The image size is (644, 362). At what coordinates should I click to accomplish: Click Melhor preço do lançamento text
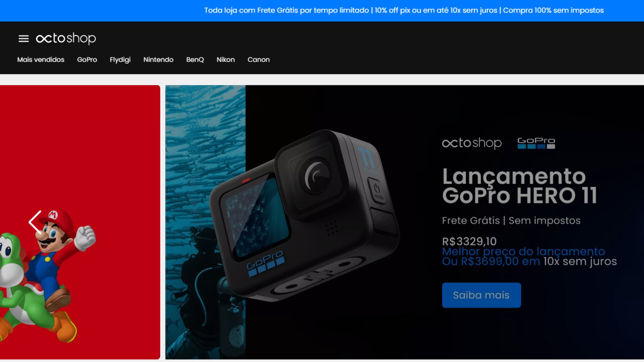coord(523,251)
